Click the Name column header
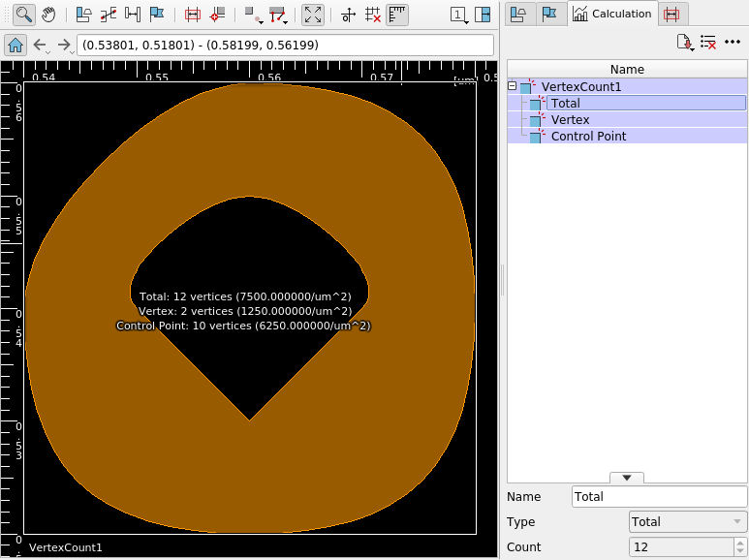Viewport: 749px width, 560px height. point(627,70)
